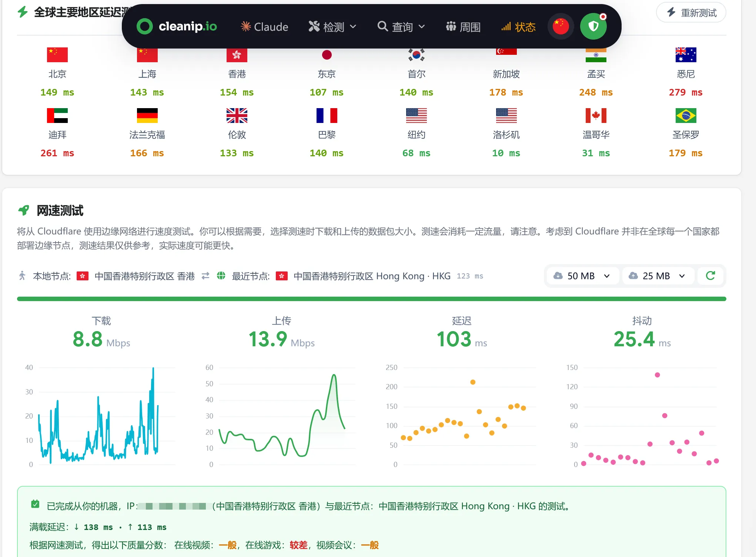This screenshot has width=756, height=557.
Task: Click the green globe nearest-node icon
Action: pyautogui.click(x=221, y=276)
